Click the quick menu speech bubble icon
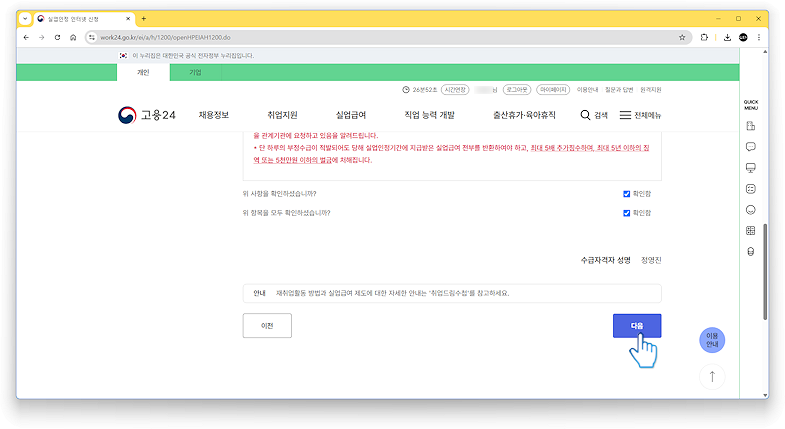Image resolution: width=785 pixels, height=429 pixels. tap(750, 147)
